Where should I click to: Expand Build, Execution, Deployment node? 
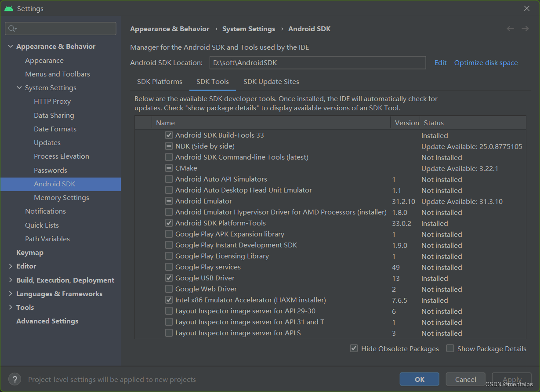11,280
